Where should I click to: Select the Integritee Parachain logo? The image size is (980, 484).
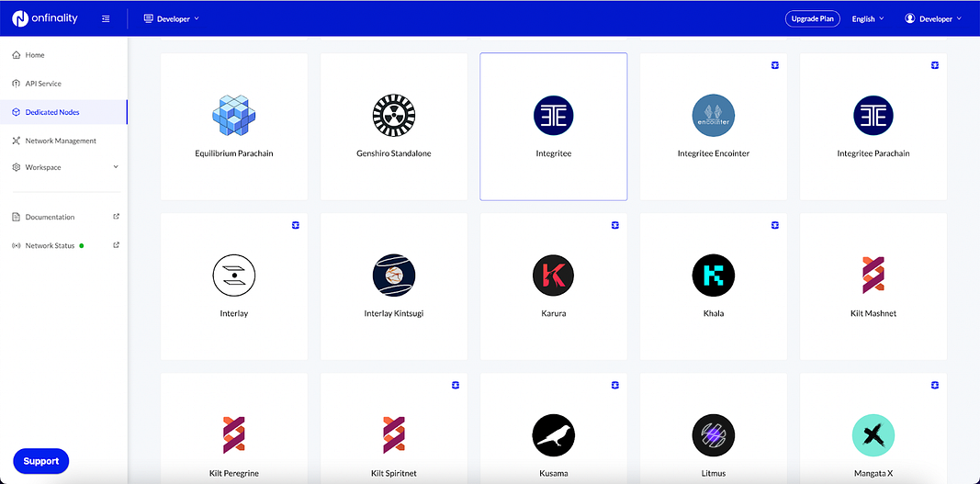[x=873, y=116]
